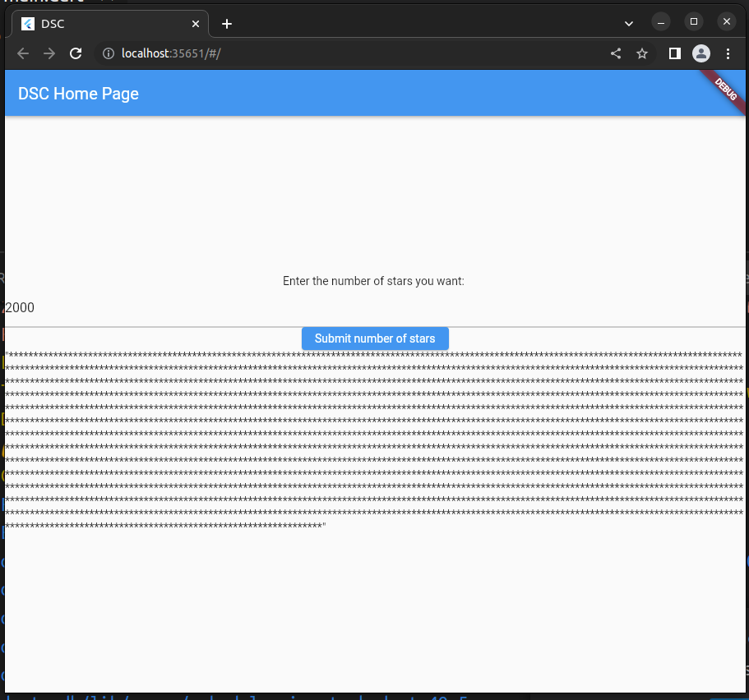Go forward with the browser arrow
The width and height of the screenshot is (749, 700).
tap(49, 53)
